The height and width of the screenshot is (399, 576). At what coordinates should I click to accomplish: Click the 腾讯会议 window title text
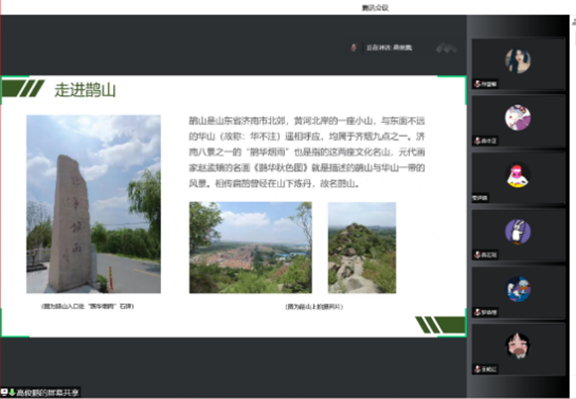pos(375,8)
